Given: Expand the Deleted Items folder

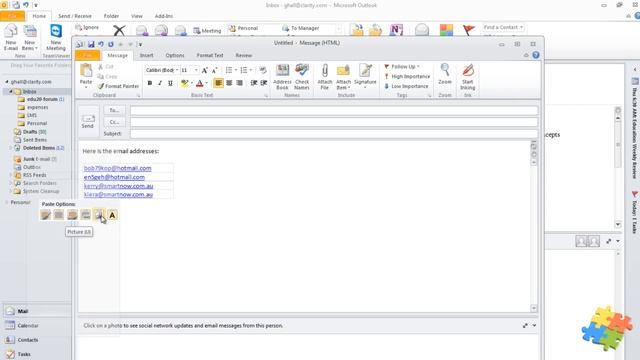Looking at the screenshot, I should 11,148.
